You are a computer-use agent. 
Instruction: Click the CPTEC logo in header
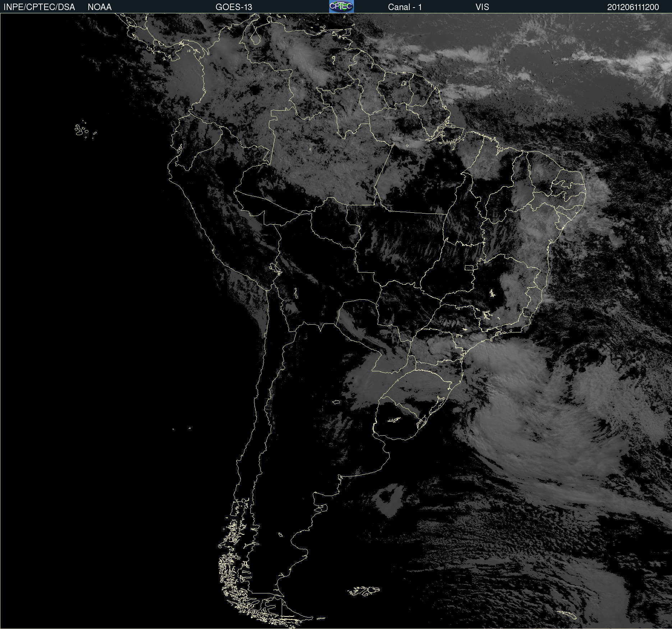click(341, 6)
